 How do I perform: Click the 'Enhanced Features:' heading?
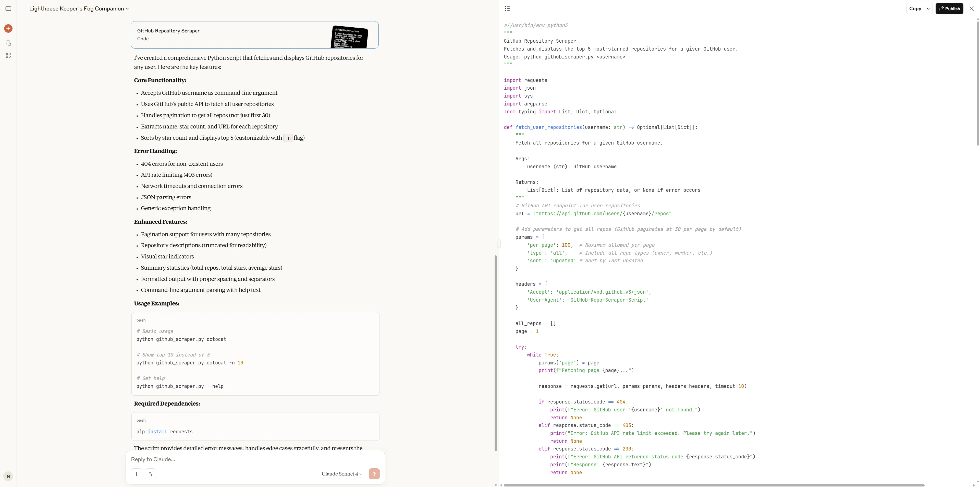tap(161, 222)
